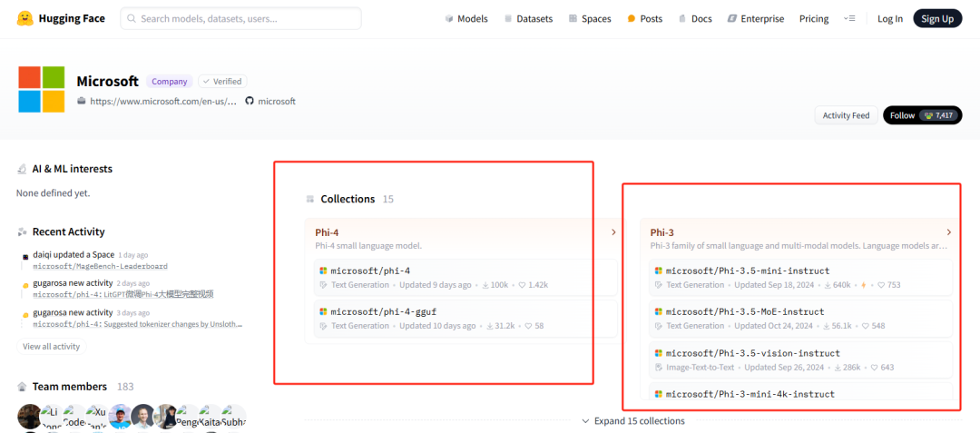Image resolution: width=980 pixels, height=433 pixels.
Task: Click the Verified badge
Action: (223, 81)
